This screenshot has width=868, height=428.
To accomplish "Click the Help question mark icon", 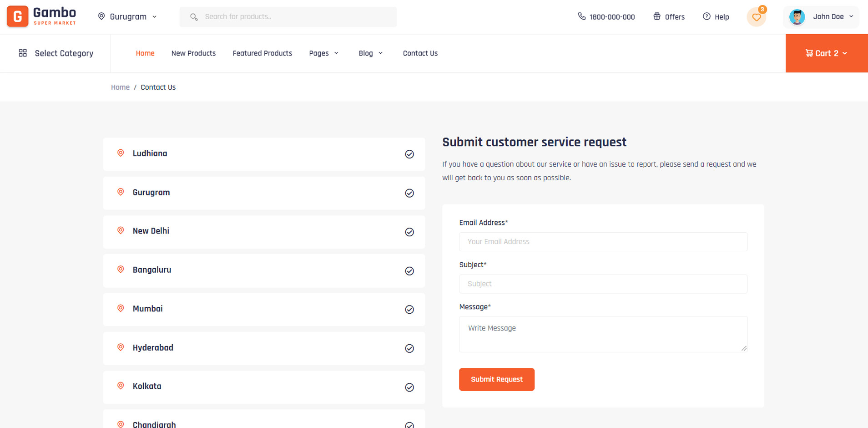I will (x=707, y=16).
